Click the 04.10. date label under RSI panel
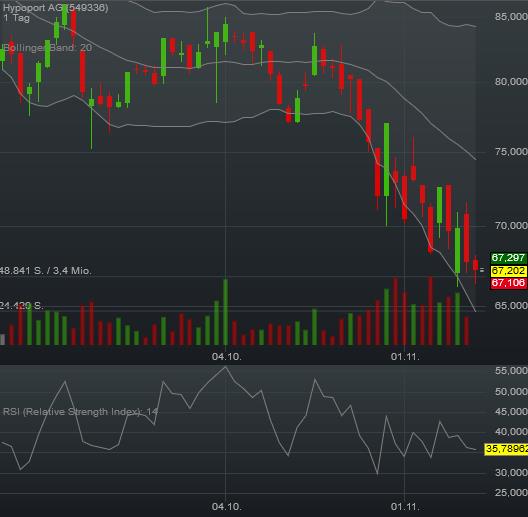 [x=227, y=506]
